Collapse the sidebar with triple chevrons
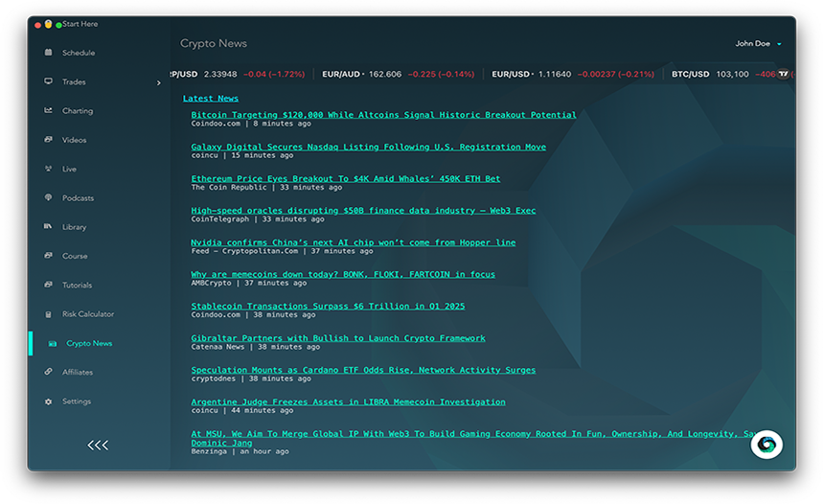The width and height of the screenshot is (823, 504). click(x=98, y=445)
